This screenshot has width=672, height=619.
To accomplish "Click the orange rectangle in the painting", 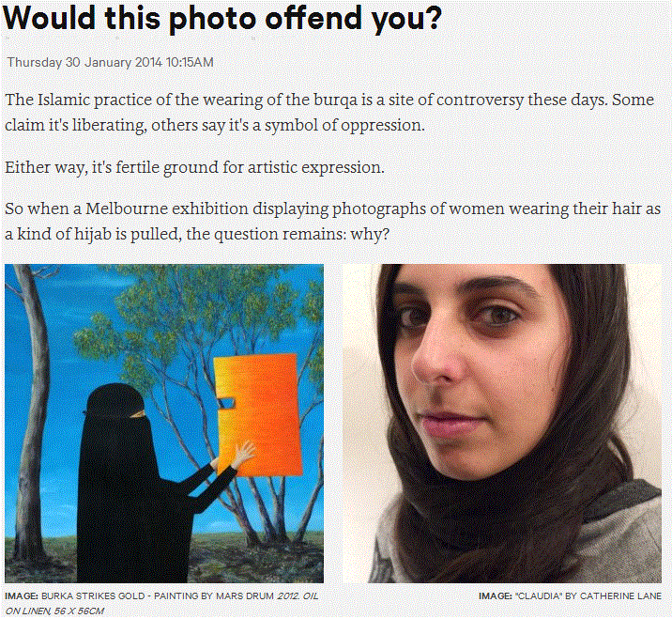I will [257, 415].
